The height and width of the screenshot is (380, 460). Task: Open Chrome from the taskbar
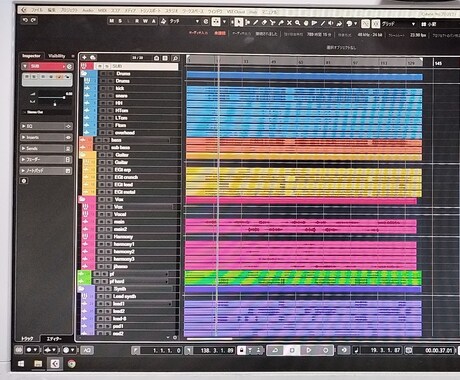(71, 364)
